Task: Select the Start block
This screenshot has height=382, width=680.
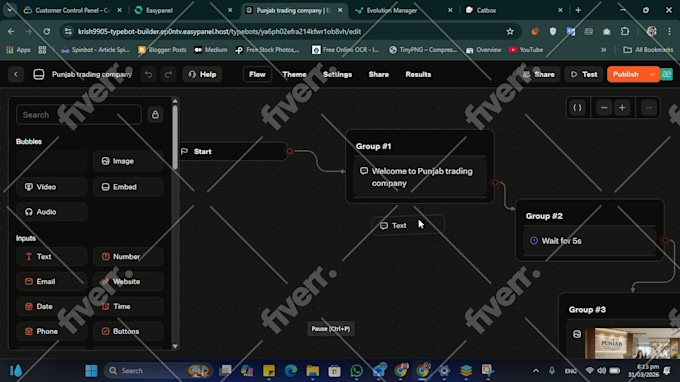Action: (x=233, y=151)
